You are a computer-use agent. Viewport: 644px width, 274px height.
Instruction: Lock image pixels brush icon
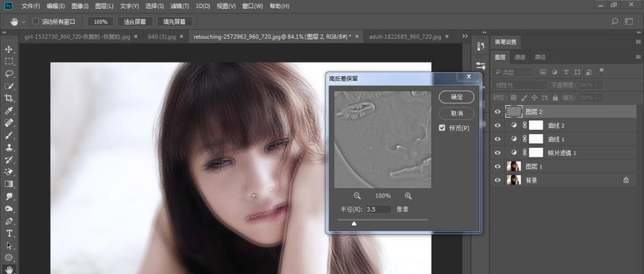click(524, 98)
